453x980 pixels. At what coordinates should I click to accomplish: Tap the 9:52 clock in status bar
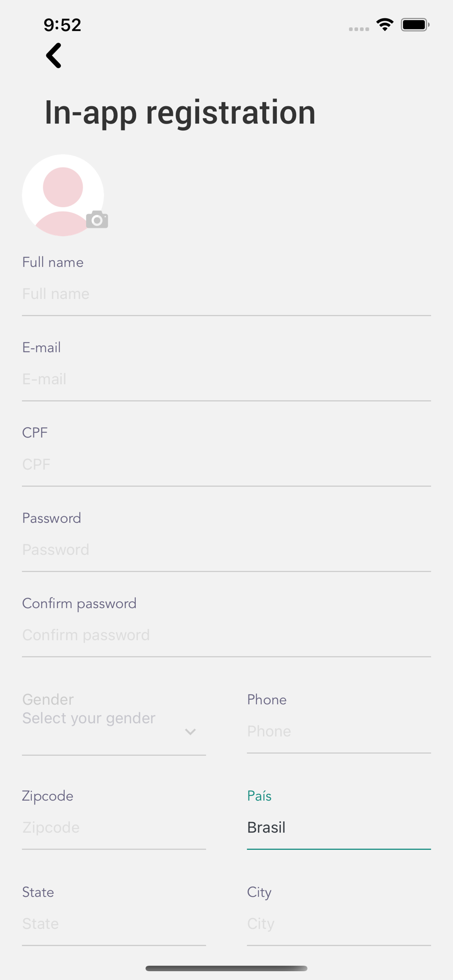[62, 25]
